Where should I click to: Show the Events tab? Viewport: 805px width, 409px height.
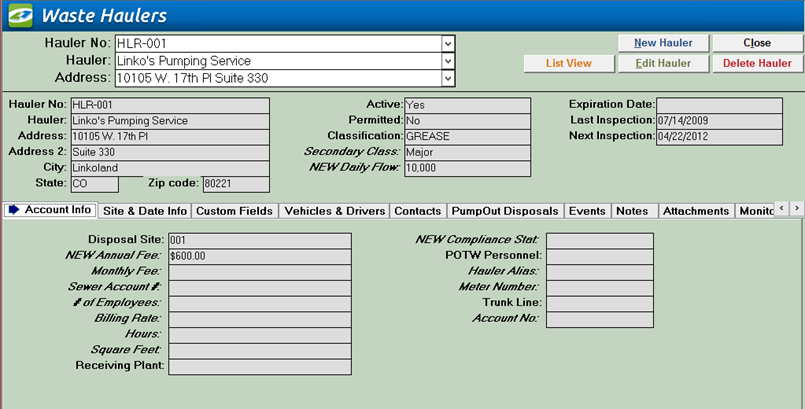tap(587, 211)
